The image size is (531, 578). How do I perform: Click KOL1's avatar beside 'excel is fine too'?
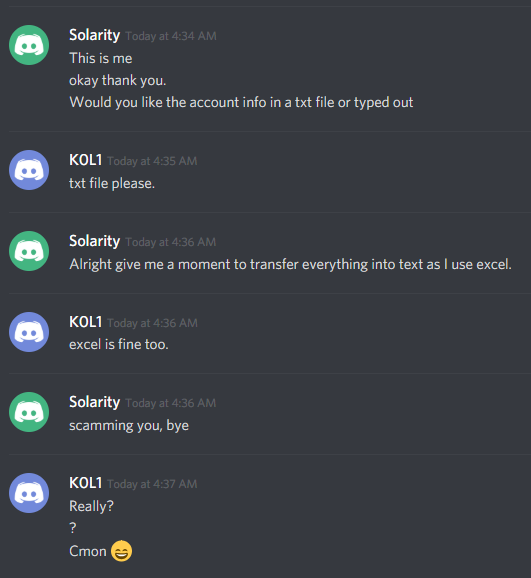pos(29,332)
